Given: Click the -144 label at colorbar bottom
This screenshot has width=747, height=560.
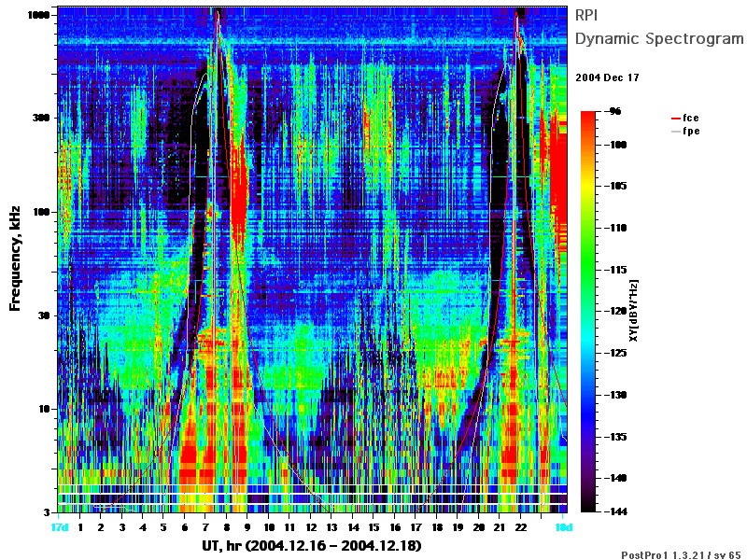Looking at the screenshot, I should [616, 511].
